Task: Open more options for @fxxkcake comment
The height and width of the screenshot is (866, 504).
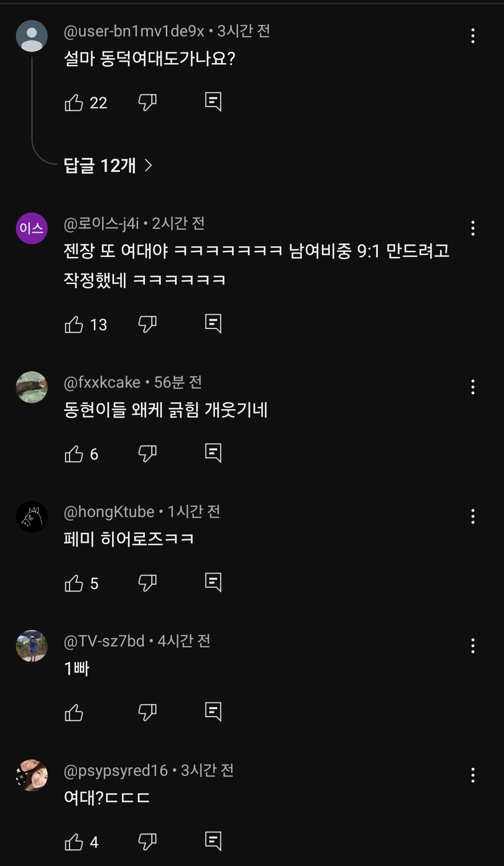Action: 473,387
